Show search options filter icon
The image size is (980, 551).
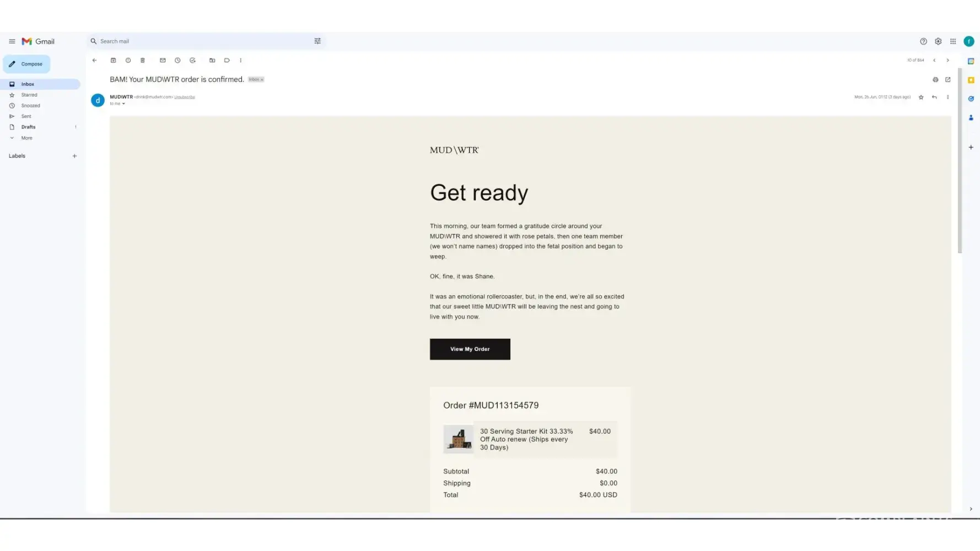(317, 41)
